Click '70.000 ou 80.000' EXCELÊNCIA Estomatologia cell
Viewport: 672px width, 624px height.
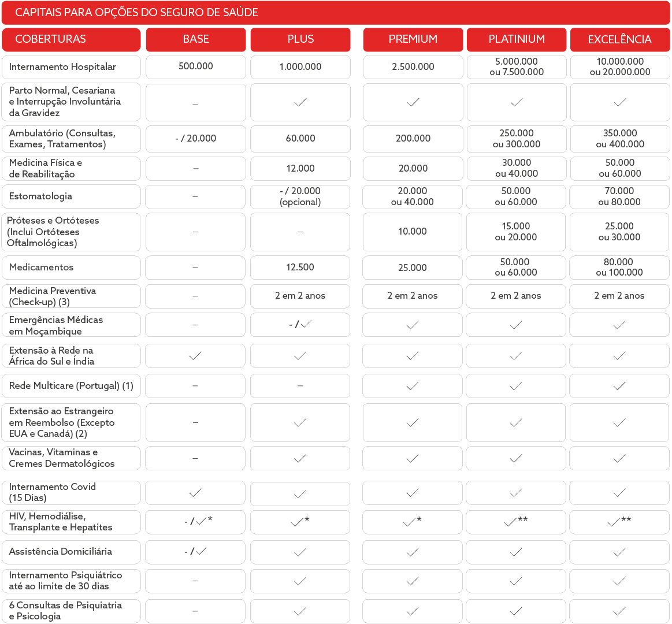pos(619,196)
